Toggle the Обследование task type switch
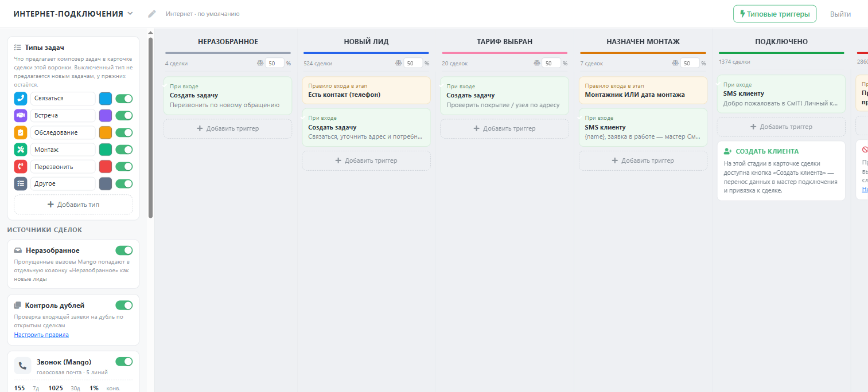 click(x=124, y=132)
